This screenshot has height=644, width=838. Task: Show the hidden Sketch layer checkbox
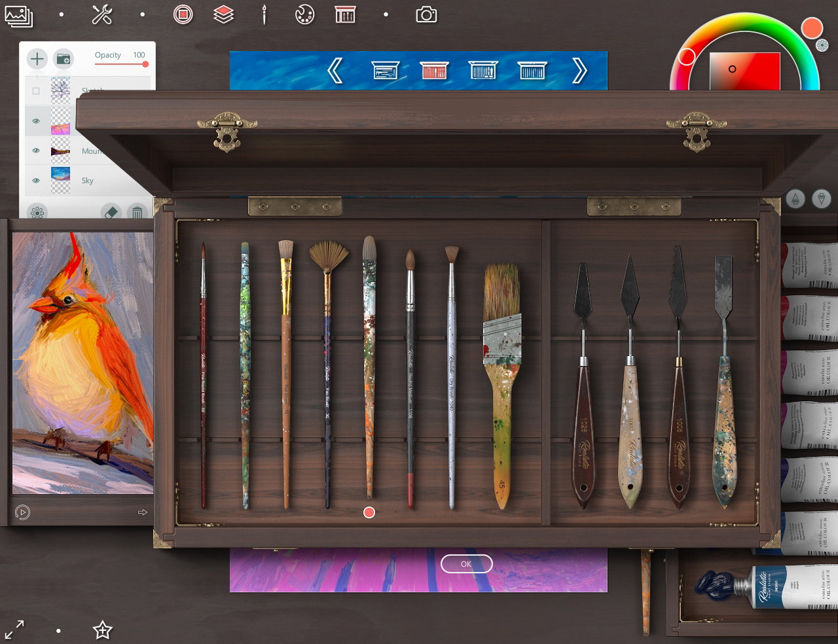36,90
